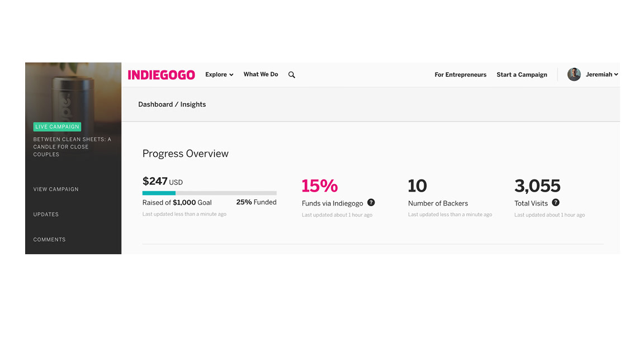Image resolution: width=644 pixels, height=362 pixels.
Task: Expand the Explore dropdown menu
Action: point(219,74)
